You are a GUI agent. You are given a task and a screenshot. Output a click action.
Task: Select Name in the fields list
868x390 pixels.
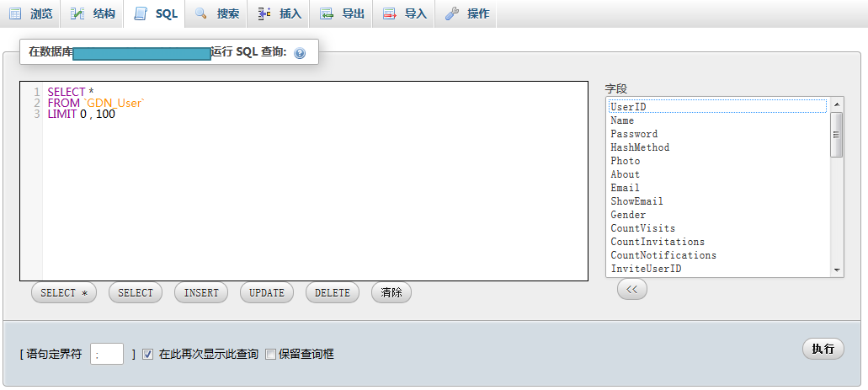[x=718, y=120]
